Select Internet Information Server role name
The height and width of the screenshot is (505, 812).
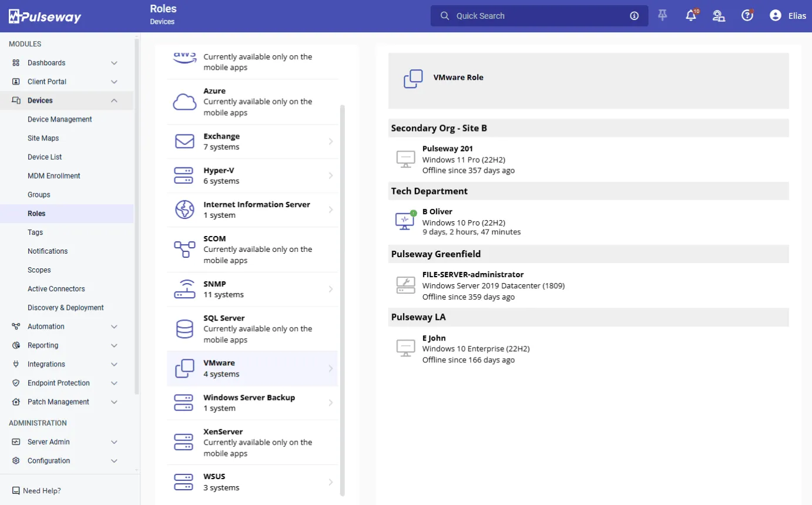257,204
